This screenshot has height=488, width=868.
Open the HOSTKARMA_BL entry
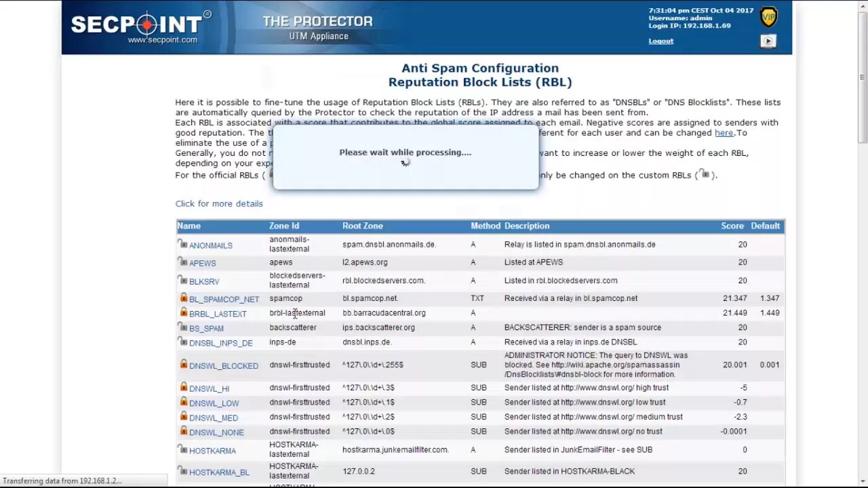(x=219, y=472)
